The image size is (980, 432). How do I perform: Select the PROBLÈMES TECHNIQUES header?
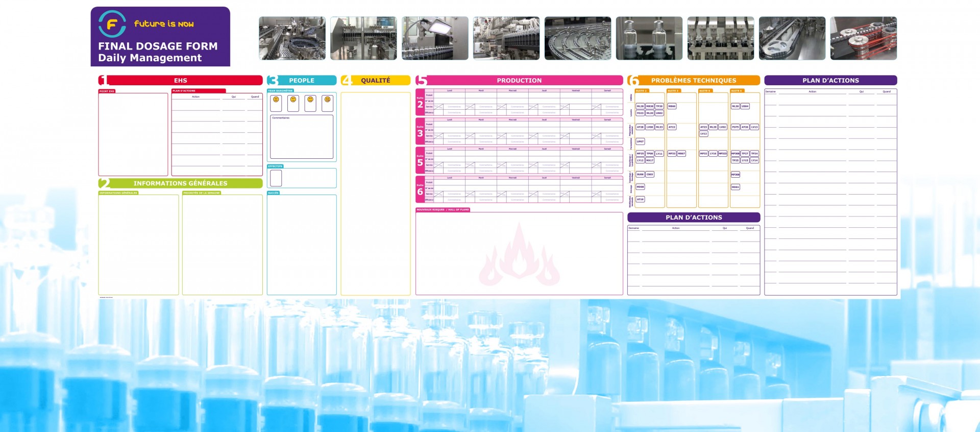694,80
